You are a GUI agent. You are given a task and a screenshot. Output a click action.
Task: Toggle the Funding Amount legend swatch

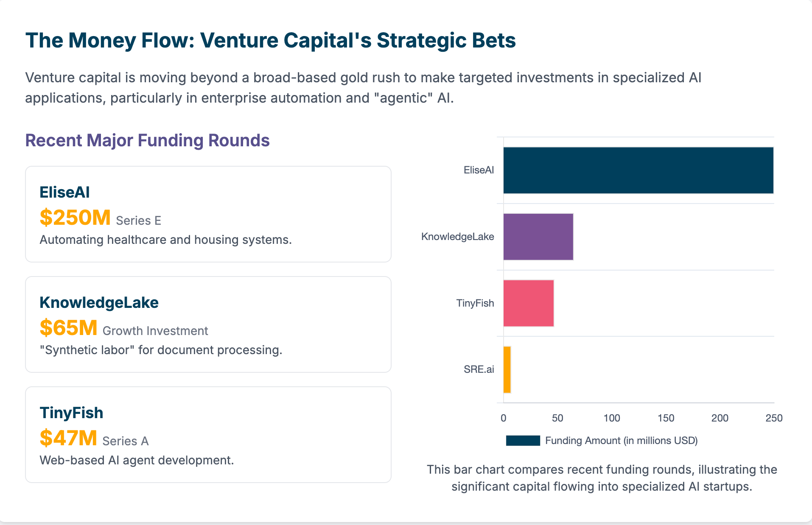[523, 441]
